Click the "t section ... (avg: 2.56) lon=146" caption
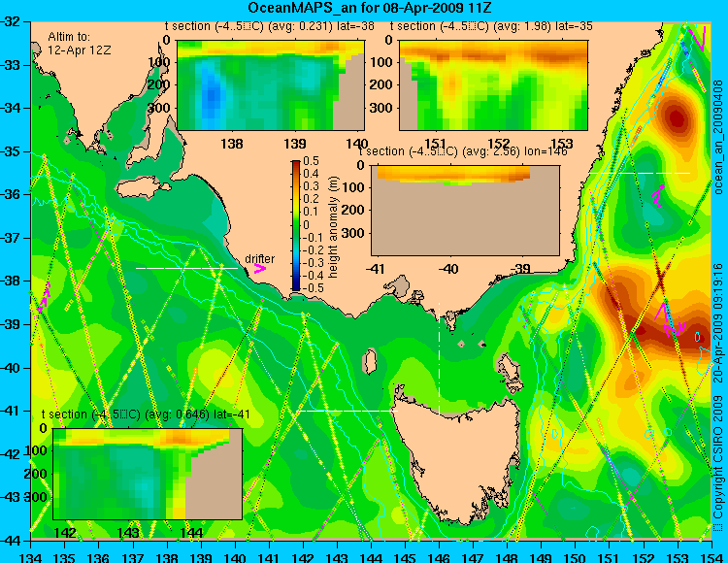Viewport: 728px width, 563px height. (463, 151)
